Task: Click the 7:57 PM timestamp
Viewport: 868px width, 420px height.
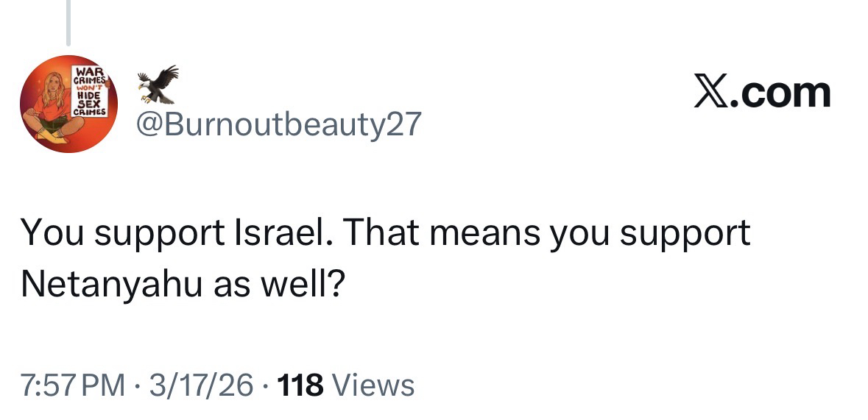Action: (x=73, y=385)
